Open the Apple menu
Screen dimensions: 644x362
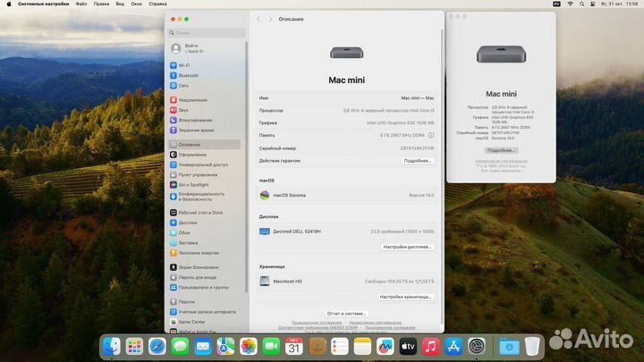click(9, 4)
